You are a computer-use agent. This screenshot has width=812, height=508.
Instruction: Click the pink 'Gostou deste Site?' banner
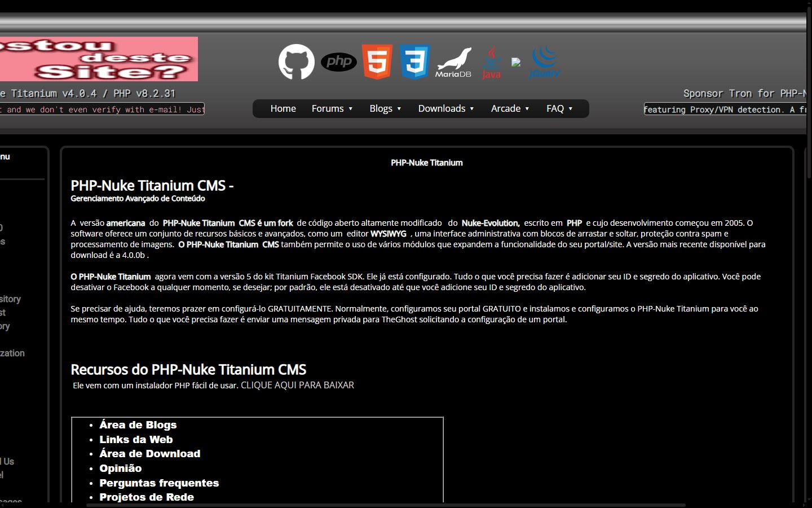(x=99, y=59)
